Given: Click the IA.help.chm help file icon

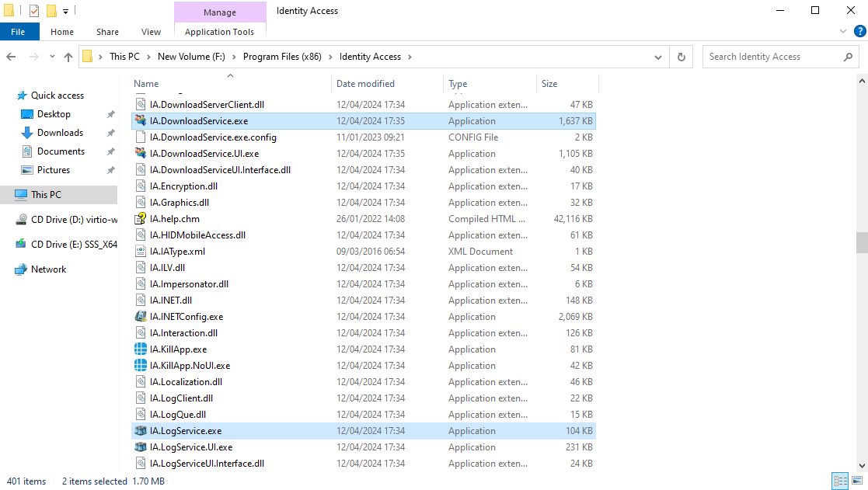Looking at the screenshot, I should click(141, 218).
